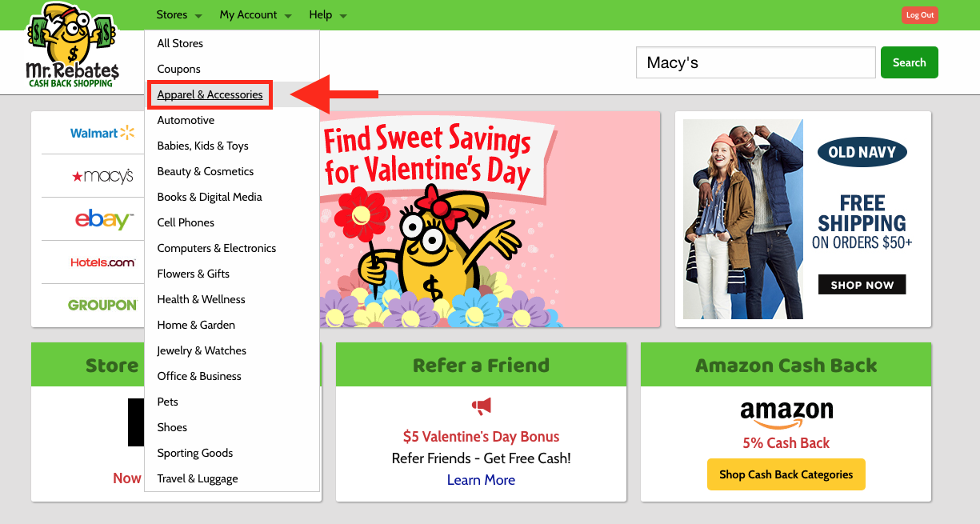Image resolution: width=980 pixels, height=524 pixels.
Task: Follow the Learn More link
Action: click(x=481, y=480)
